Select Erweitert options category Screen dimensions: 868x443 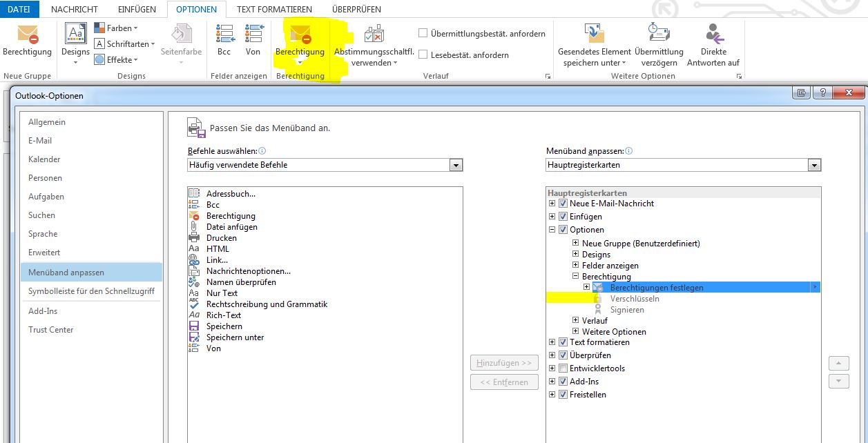91,252
